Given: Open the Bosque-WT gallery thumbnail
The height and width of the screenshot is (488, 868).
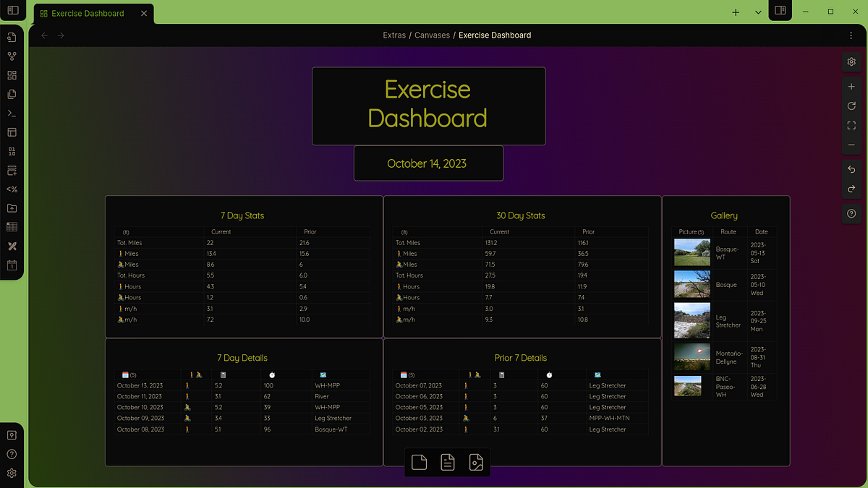Looking at the screenshot, I should pyautogui.click(x=692, y=252).
